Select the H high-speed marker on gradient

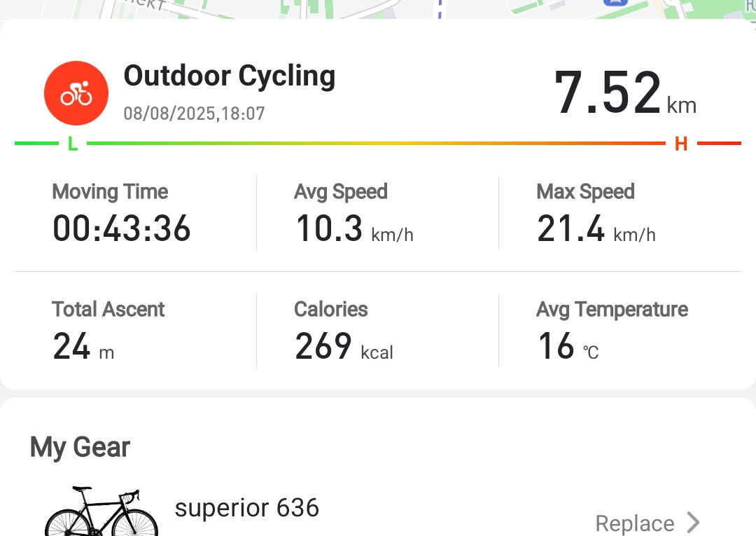point(681,144)
